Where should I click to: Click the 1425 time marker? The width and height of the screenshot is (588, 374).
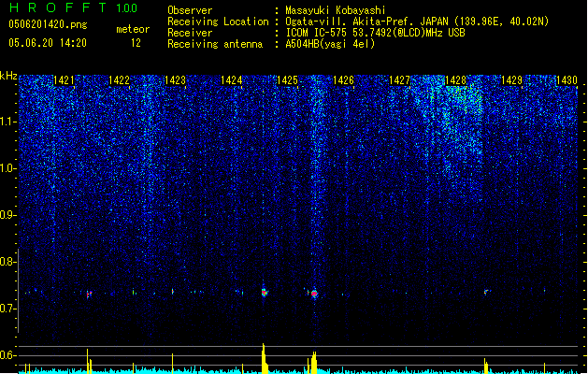[287, 80]
